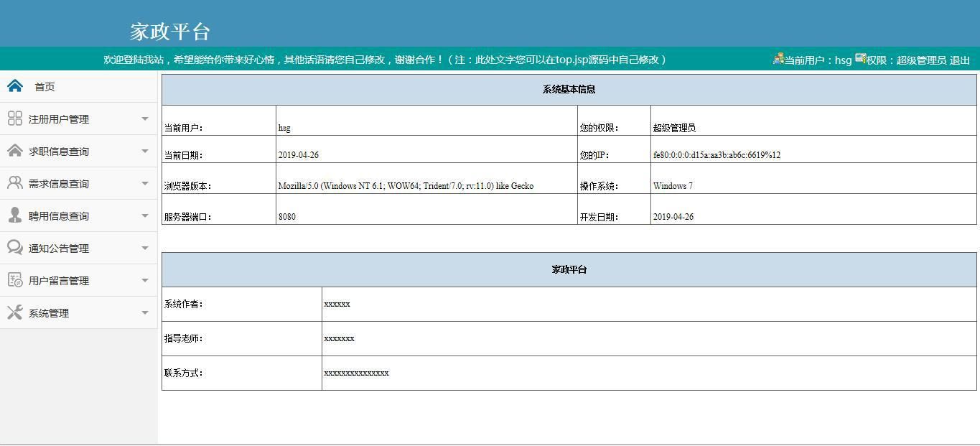Click the 家政平台 header title
980x446 pixels.
(x=170, y=32)
